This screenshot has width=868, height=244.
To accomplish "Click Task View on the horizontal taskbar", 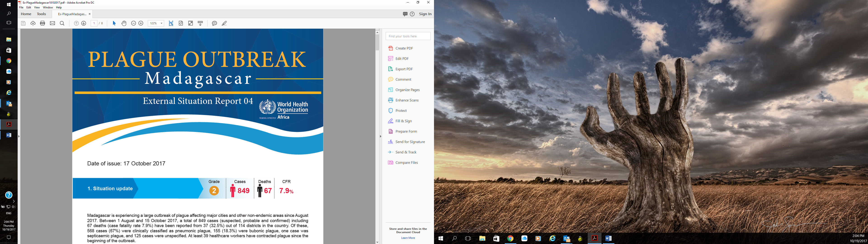I will pyautogui.click(x=468, y=238).
